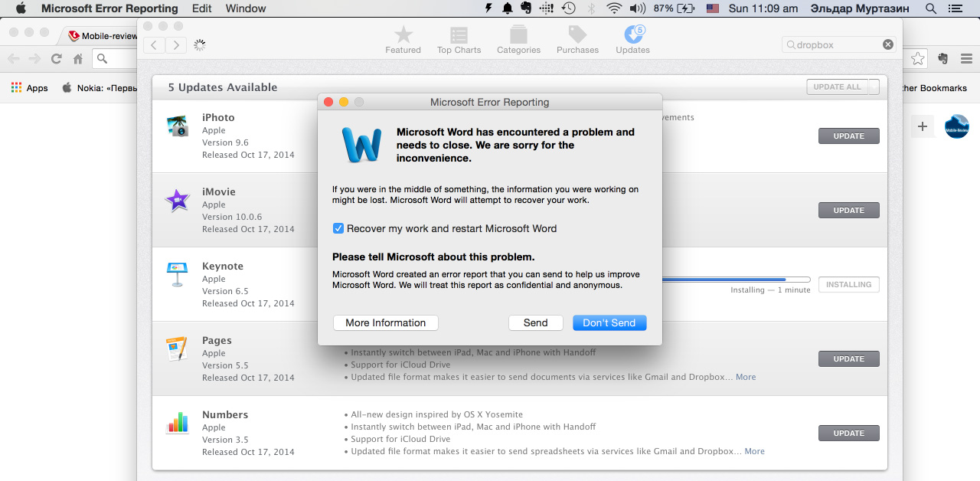Click the INSTALLING button for Keynote
980x481 pixels.
[849, 284]
